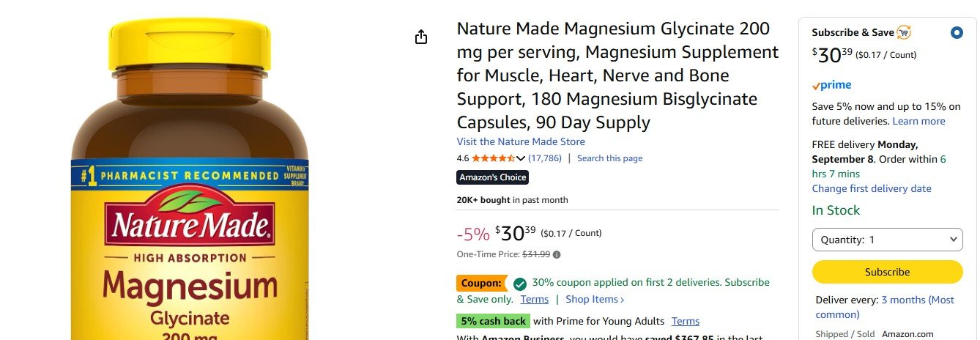Click Learn more about Subscribe savings
980x340 pixels.
click(918, 121)
